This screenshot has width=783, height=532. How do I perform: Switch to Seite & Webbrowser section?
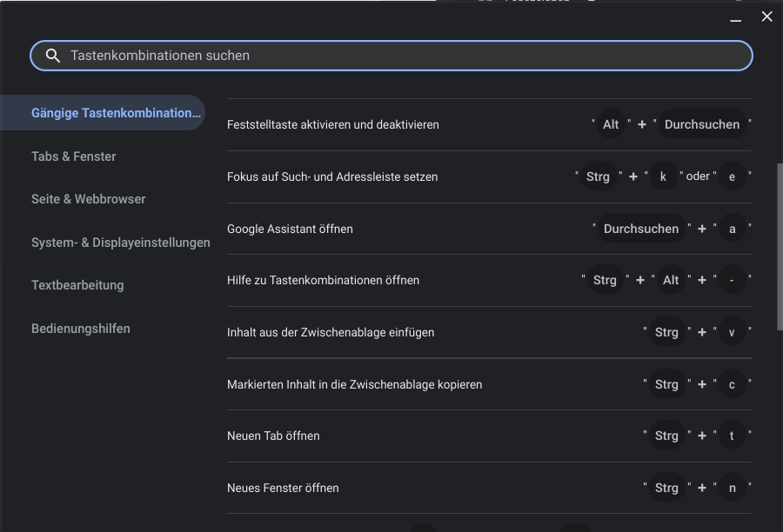[x=89, y=199]
